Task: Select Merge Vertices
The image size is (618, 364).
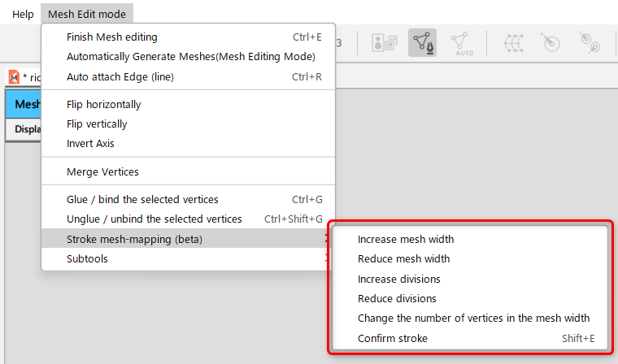Action: point(102,172)
